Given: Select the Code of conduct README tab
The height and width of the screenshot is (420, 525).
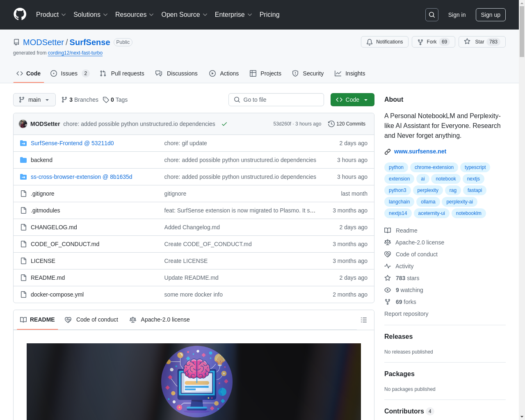Looking at the screenshot, I should [x=91, y=320].
